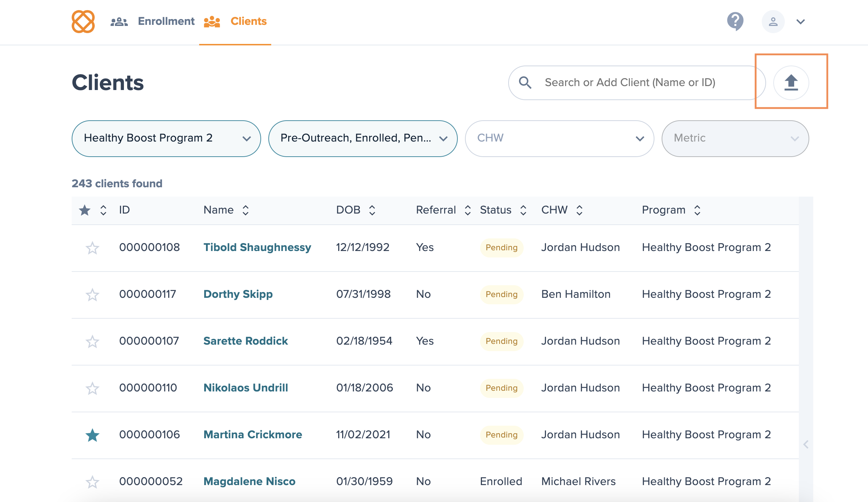
Task: Open client Sarette Roddick
Action: (246, 341)
